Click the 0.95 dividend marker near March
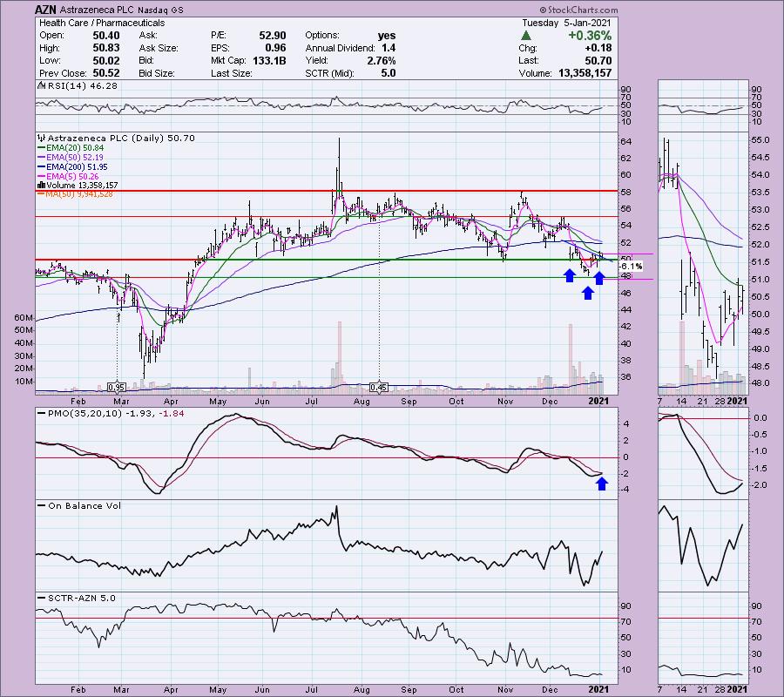 pyautogui.click(x=117, y=388)
